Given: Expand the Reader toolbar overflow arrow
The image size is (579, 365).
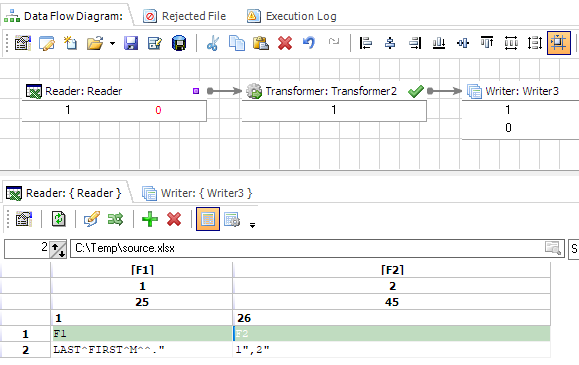Looking at the screenshot, I should pyautogui.click(x=252, y=225).
